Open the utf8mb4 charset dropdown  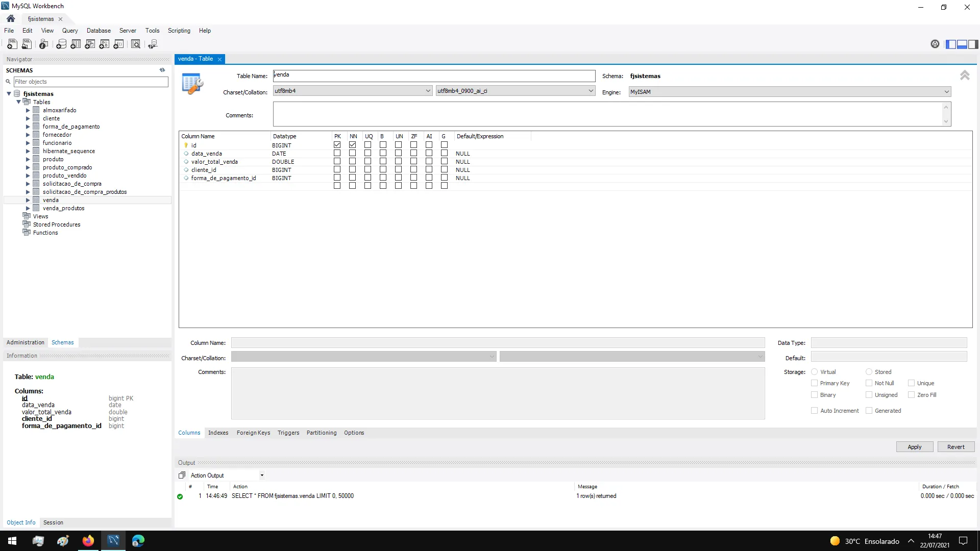tap(352, 91)
